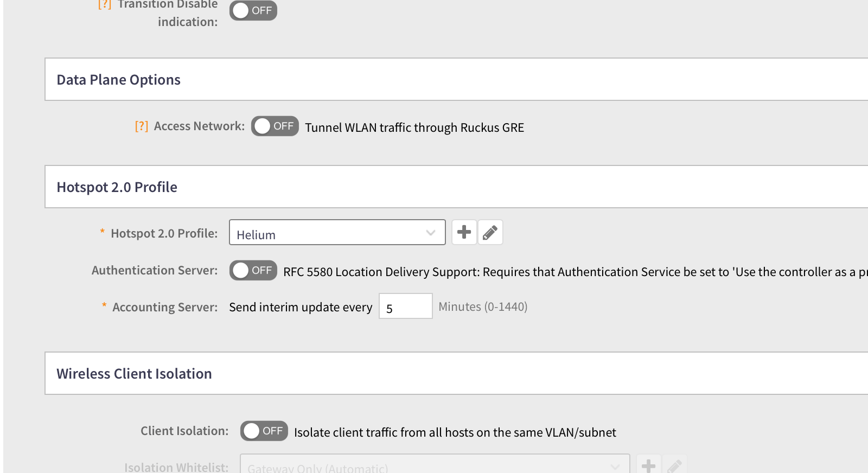Open help for Transition Disable indication

tap(104, 4)
